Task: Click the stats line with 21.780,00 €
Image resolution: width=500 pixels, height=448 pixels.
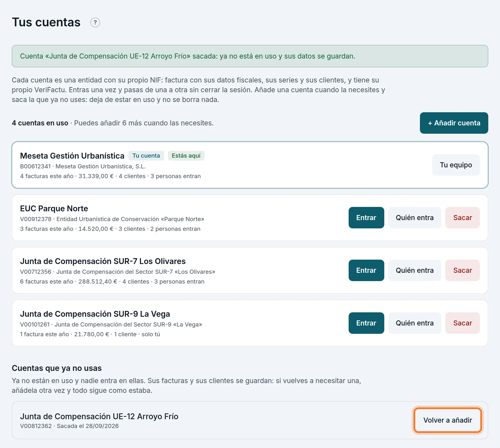Action: 90,334
